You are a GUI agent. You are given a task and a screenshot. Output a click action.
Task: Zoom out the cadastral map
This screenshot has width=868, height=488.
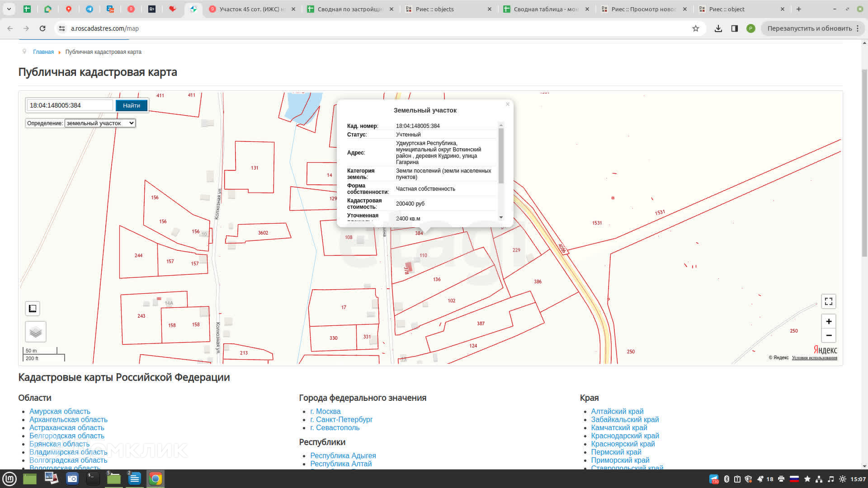[x=828, y=335]
